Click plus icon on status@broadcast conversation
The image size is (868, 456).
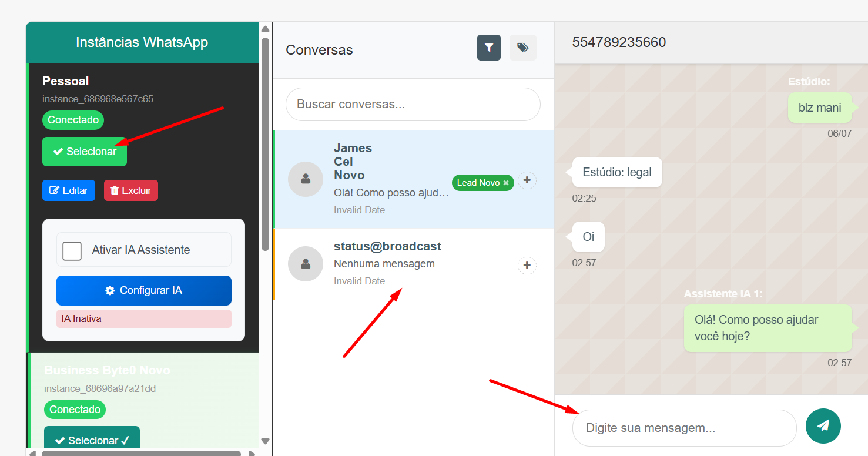point(527,266)
